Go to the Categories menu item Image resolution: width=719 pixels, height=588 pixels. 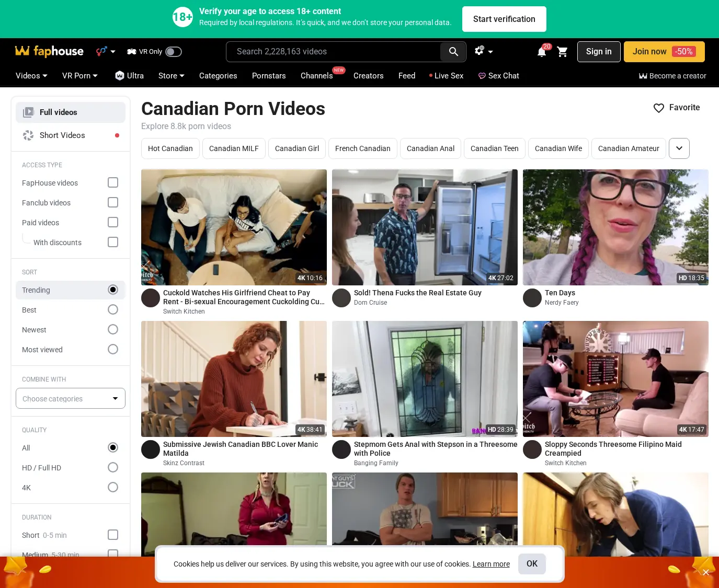point(218,76)
